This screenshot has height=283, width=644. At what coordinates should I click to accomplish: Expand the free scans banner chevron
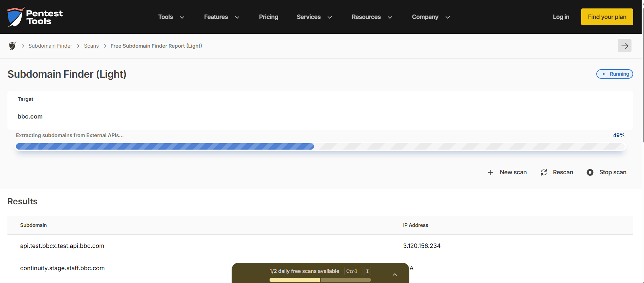click(395, 275)
